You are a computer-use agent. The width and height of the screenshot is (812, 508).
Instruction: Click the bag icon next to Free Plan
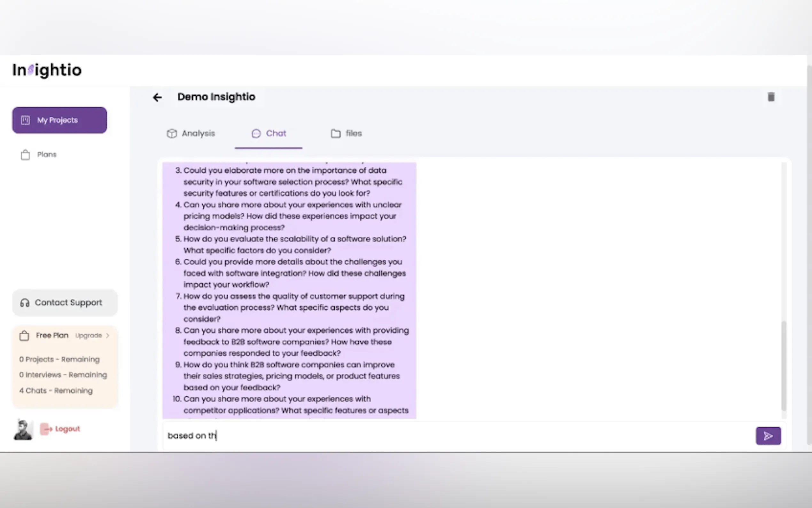click(24, 335)
